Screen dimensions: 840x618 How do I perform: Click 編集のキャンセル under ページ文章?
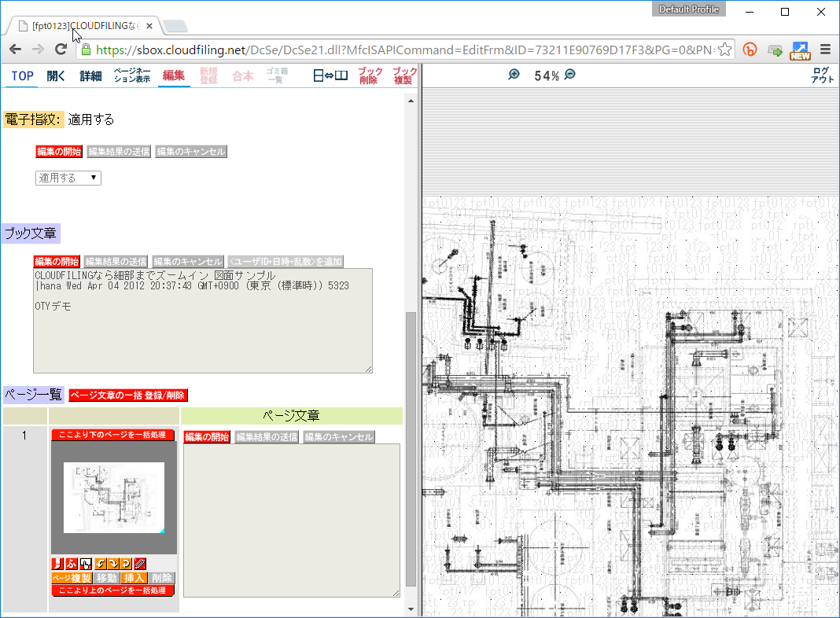(339, 437)
